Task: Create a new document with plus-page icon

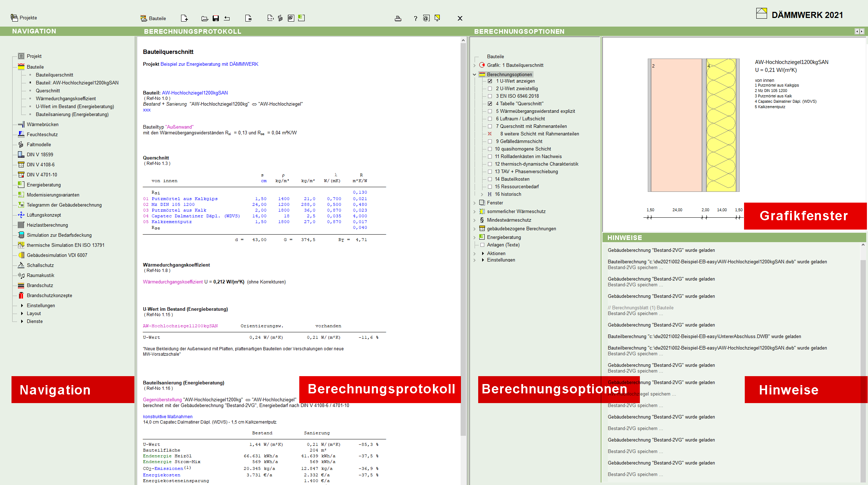Action: 184,18
